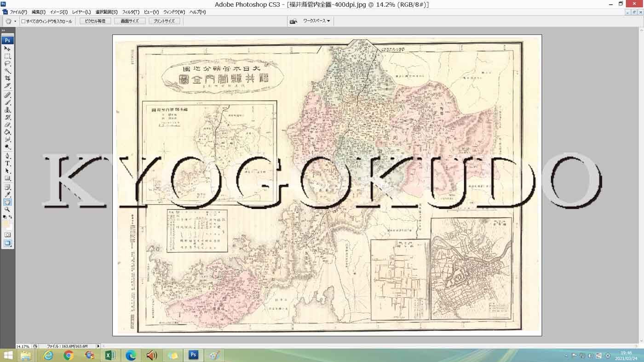This screenshot has width=644, height=362.
Task: Open the イメージ(I) menu
Action: (58, 12)
